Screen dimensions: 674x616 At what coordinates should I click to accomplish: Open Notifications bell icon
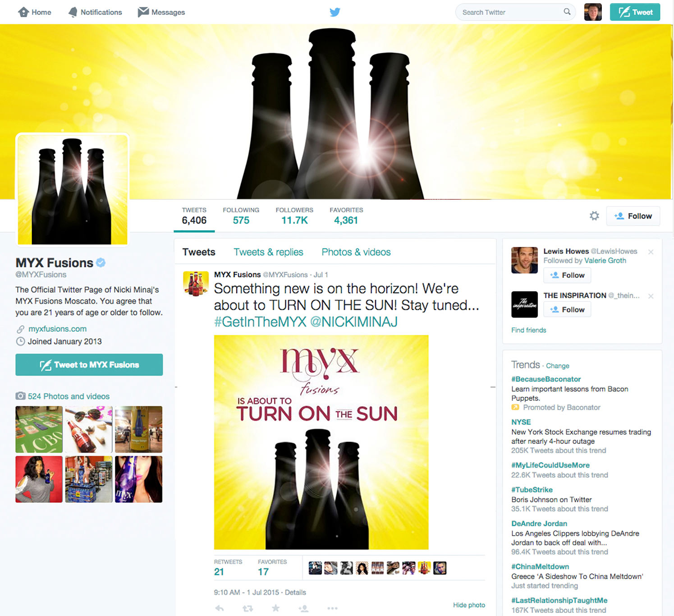(73, 12)
